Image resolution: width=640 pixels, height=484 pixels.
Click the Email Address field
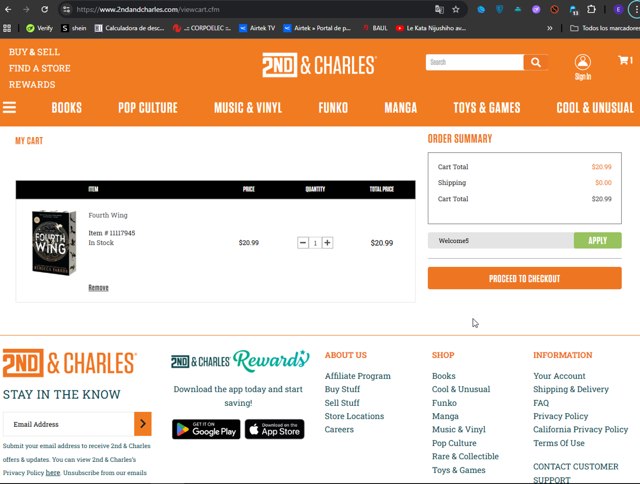pyautogui.click(x=69, y=424)
